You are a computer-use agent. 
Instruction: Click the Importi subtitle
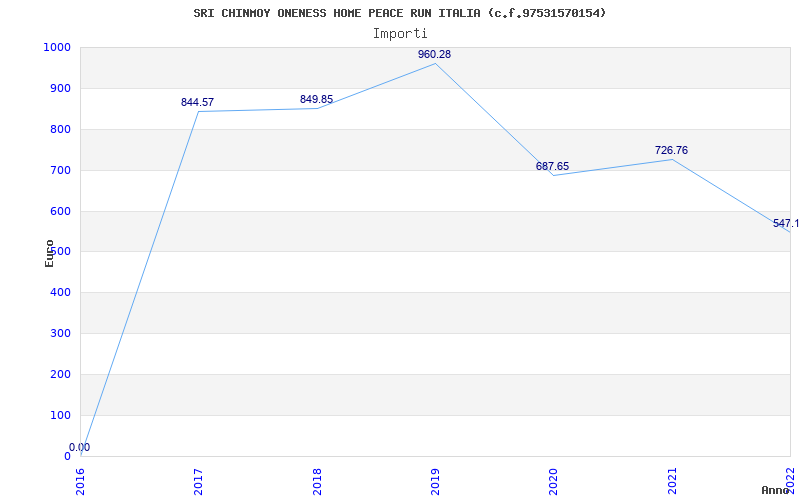tap(399, 34)
